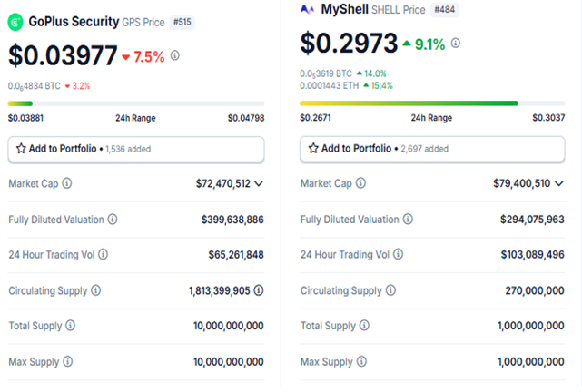Click info icon next to 1,813,399,905 supply
Screen dimensions: 582x392
coord(259,291)
